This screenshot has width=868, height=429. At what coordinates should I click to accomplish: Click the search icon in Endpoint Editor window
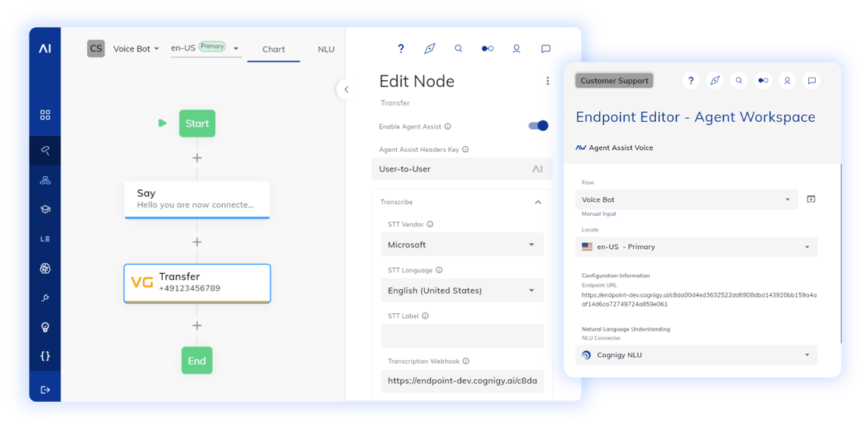click(x=738, y=81)
